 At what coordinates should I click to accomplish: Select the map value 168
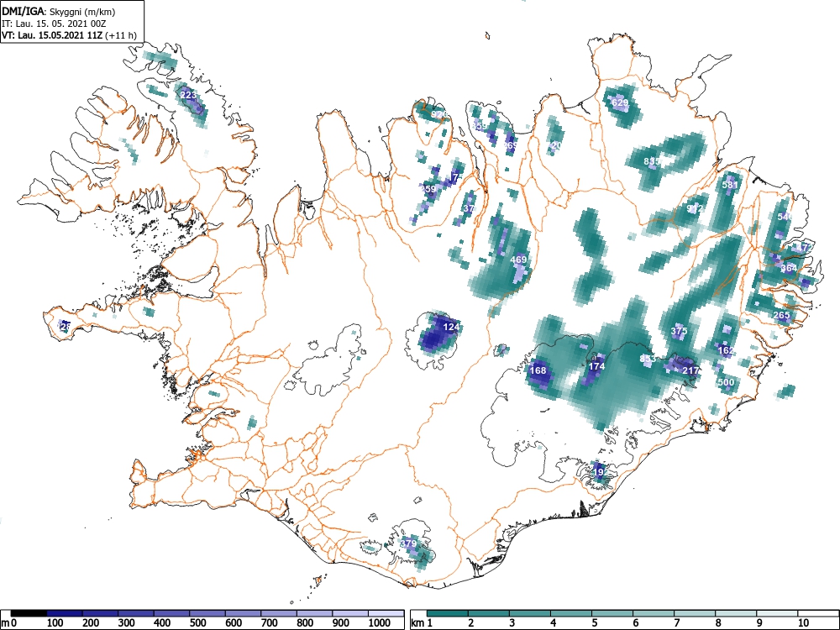tap(538, 370)
